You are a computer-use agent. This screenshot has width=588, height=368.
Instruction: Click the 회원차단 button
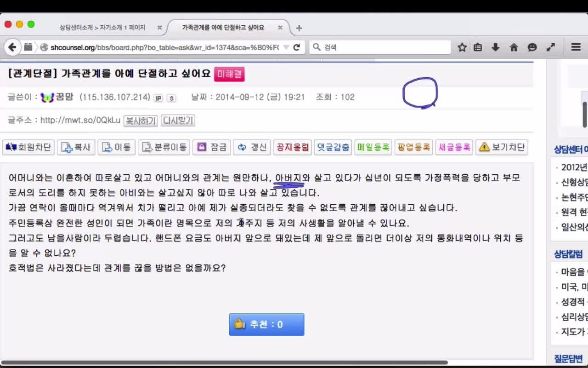click(28, 147)
